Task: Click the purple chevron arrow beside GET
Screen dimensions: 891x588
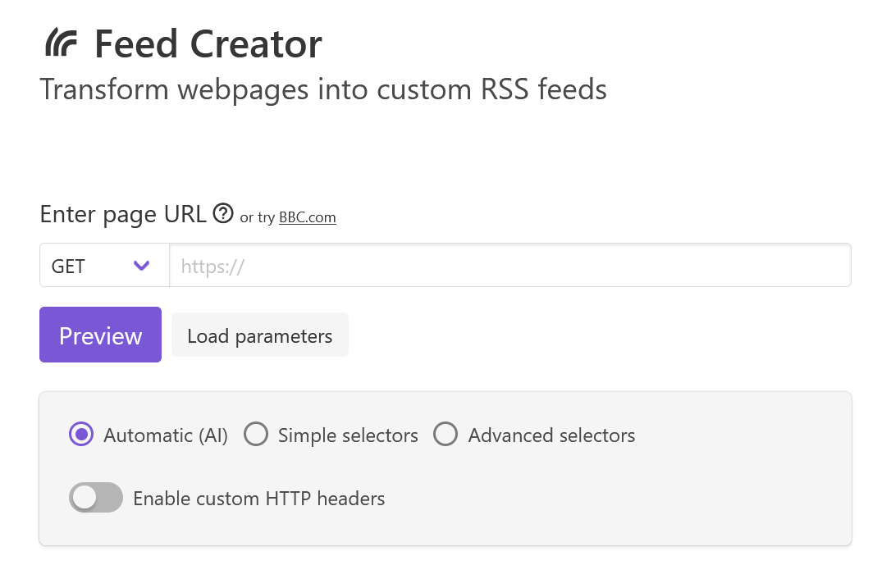Action: (x=141, y=266)
